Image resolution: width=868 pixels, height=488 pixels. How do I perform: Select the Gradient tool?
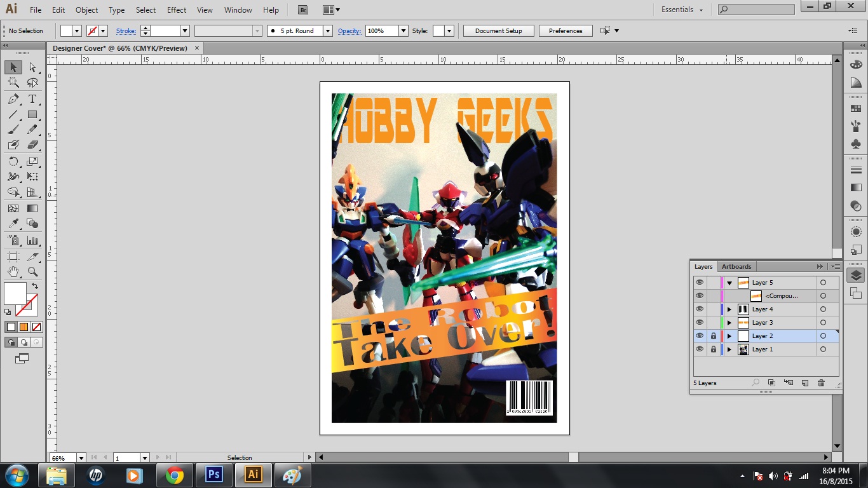pos(32,208)
